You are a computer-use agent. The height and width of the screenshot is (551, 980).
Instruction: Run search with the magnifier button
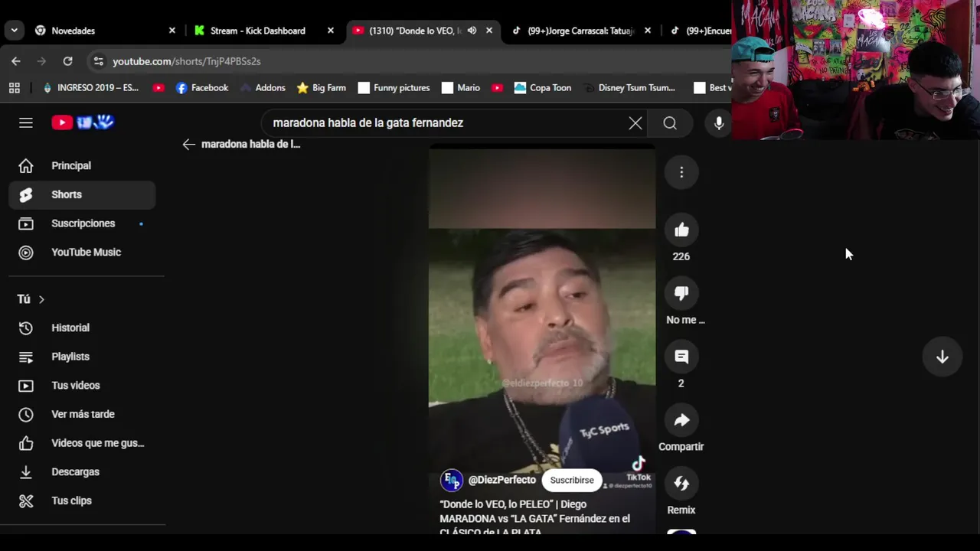[x=670, y=123]
